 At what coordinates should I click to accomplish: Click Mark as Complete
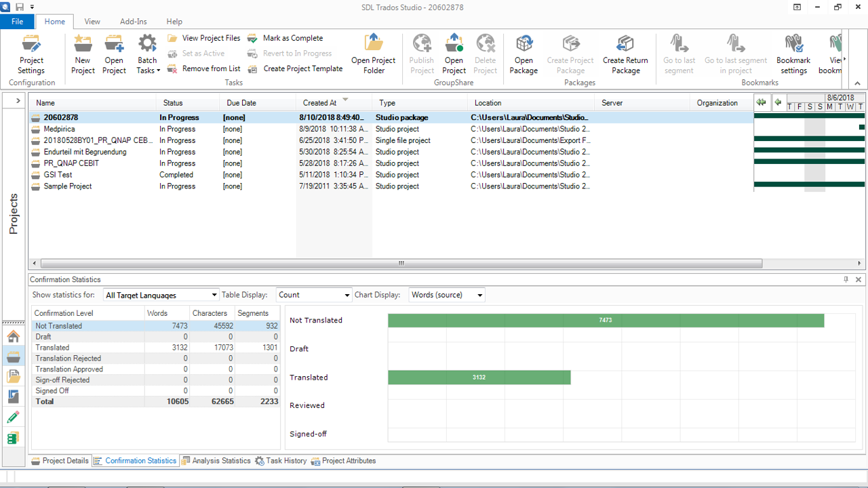(285, 38)
